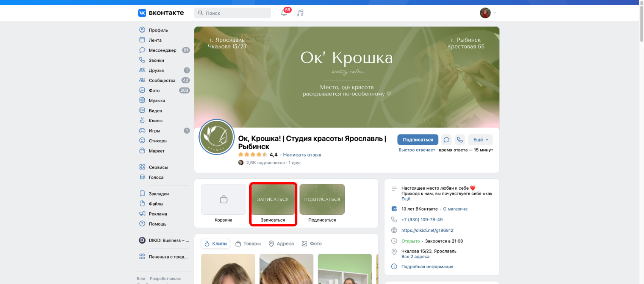Viewport: 644px width, 284px height.
Task: Open the Записаться menu tile
Action: [x=273, y=203]
